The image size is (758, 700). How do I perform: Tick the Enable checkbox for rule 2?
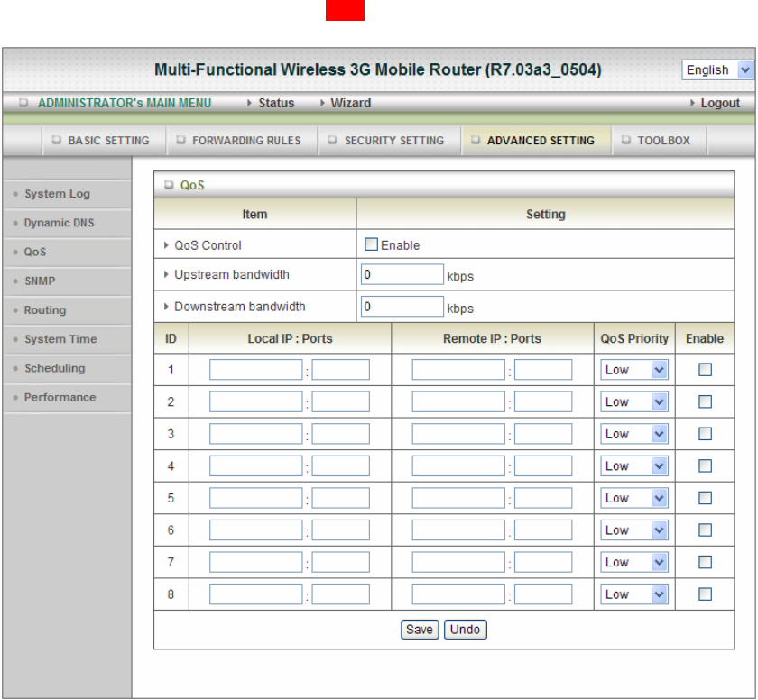point(705,401)
